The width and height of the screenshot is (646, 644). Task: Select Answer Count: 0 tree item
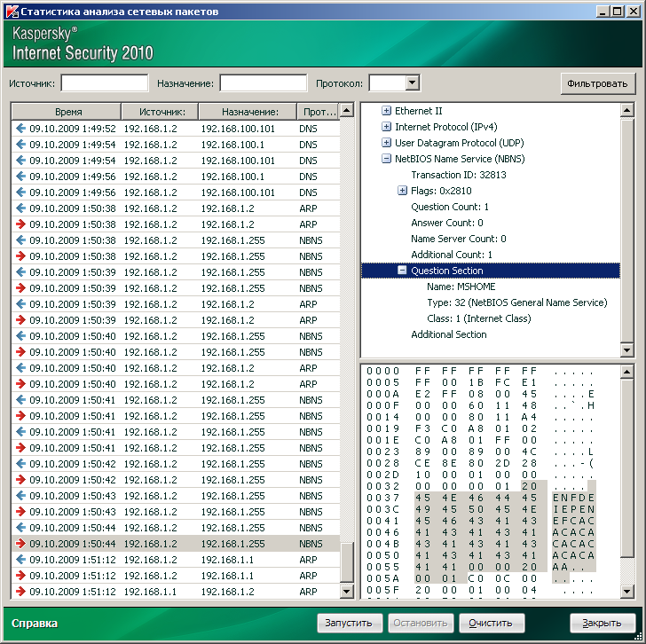(x=447, y=223)
